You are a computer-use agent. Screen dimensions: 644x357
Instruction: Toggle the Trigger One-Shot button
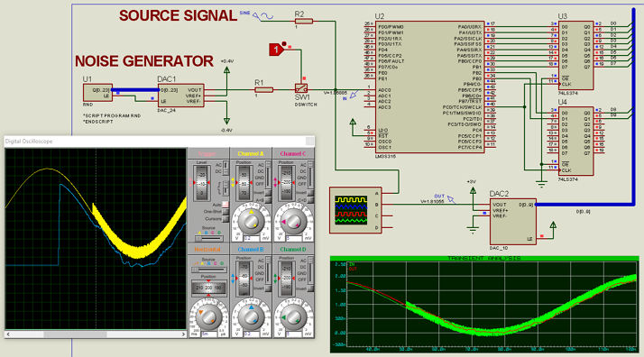[225, 211]
